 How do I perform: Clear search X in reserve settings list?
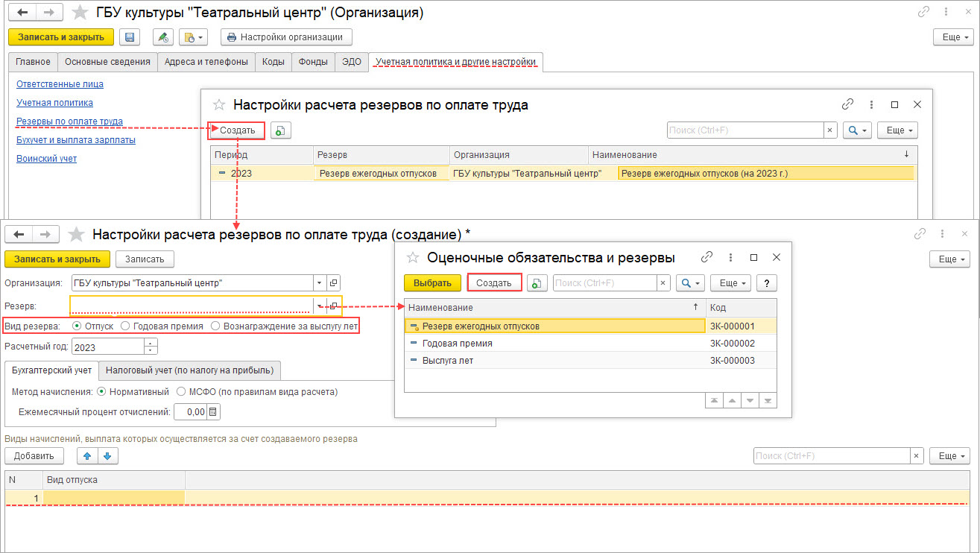(x=830, y=130)
